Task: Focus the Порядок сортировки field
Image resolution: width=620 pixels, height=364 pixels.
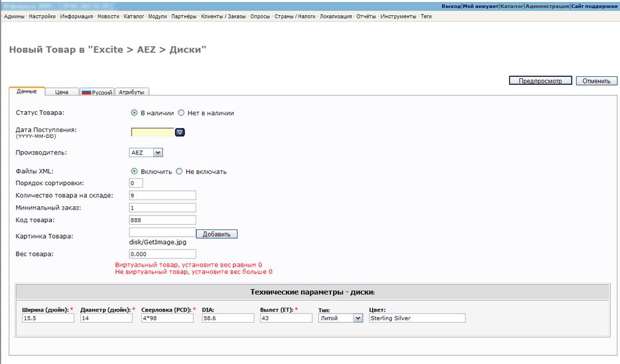Action: click(136, 183)
